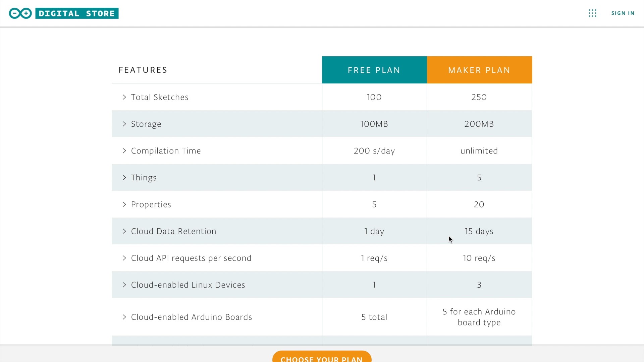Expand Cloud-enabled Arduino Boards chevron
This screenshot has width=644, height=362.
(x=124, y=317)
